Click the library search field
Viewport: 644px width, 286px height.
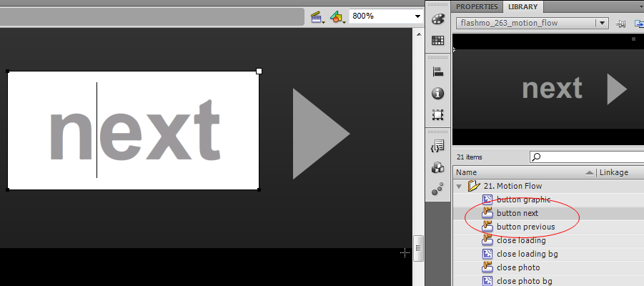click(x=588, y=157)
